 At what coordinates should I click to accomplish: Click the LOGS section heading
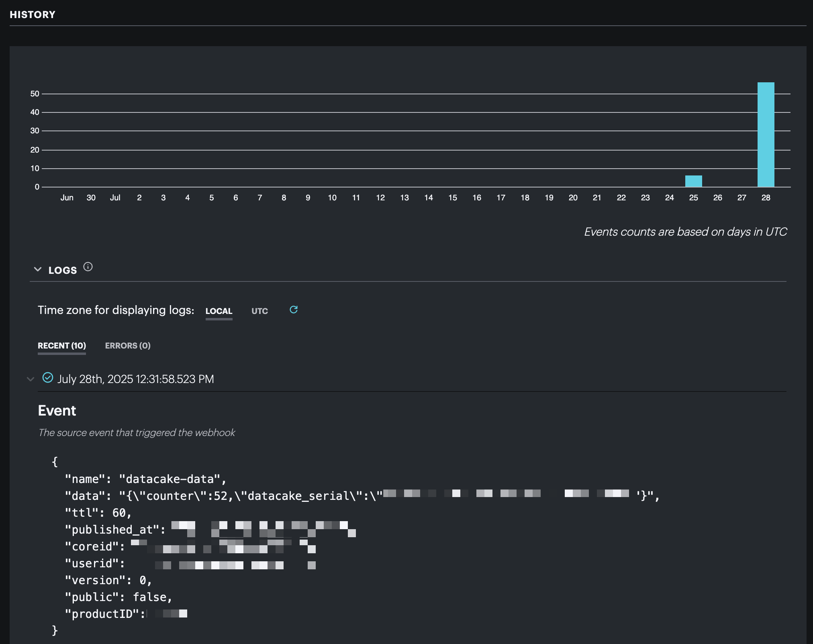point(63,270)
